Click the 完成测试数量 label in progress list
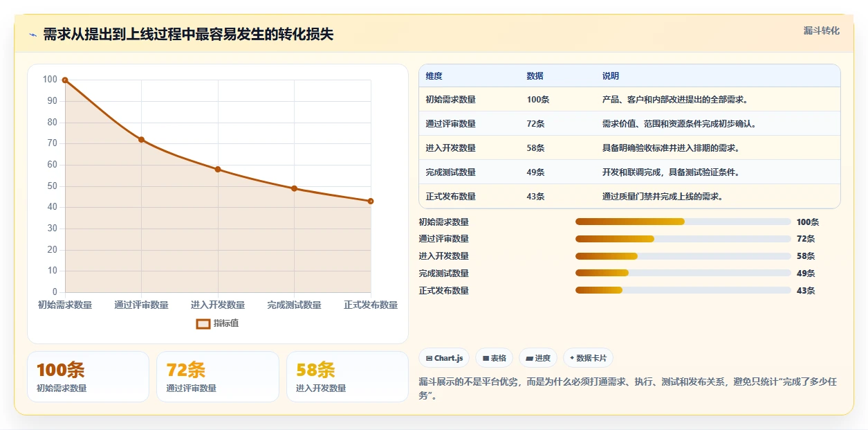 tap(443, 274)
